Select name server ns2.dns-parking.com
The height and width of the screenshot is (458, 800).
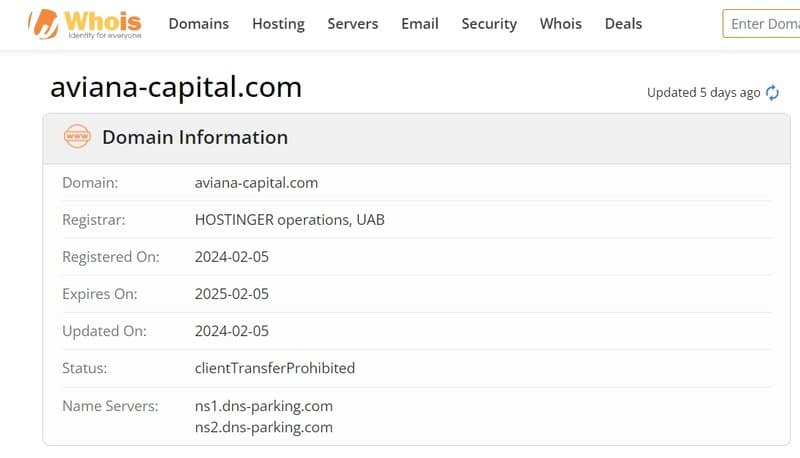[x=264, y=427]
